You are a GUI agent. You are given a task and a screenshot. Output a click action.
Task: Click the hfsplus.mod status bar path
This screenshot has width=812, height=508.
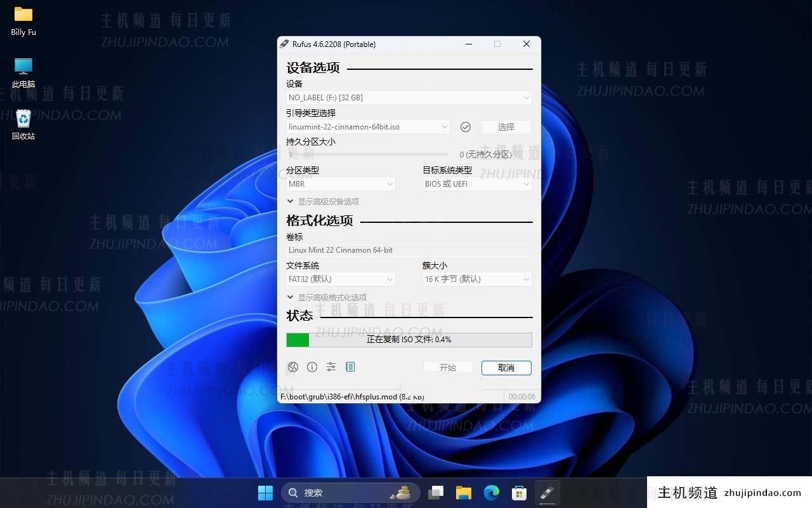click(352, 397)
